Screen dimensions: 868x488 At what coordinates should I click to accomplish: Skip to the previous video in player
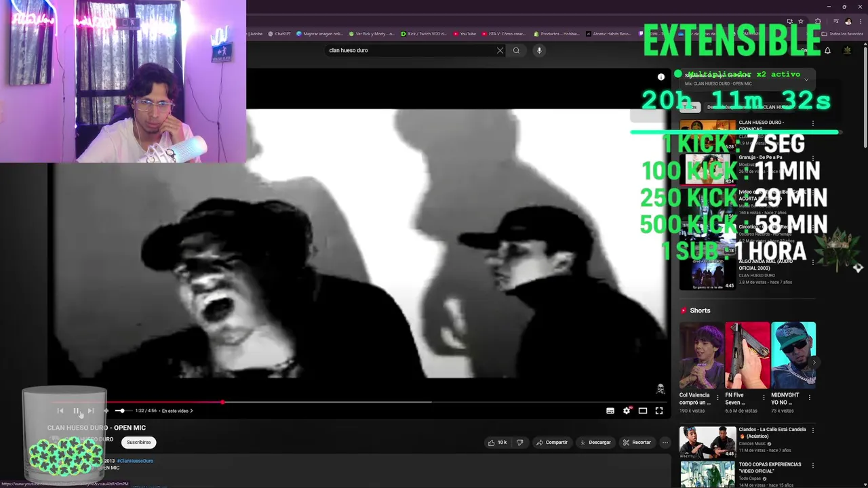(x=60, y=411)
